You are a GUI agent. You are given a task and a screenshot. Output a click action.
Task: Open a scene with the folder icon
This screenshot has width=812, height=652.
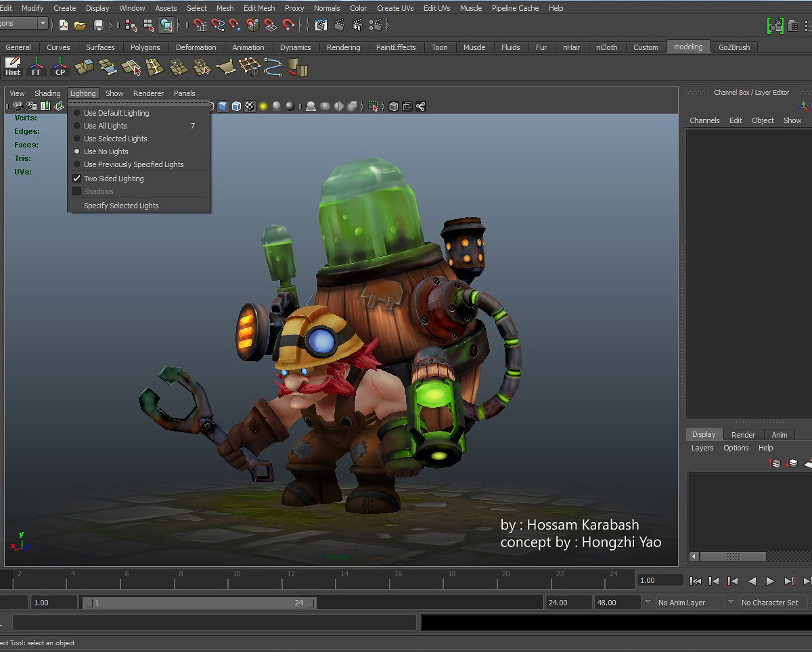80,25
